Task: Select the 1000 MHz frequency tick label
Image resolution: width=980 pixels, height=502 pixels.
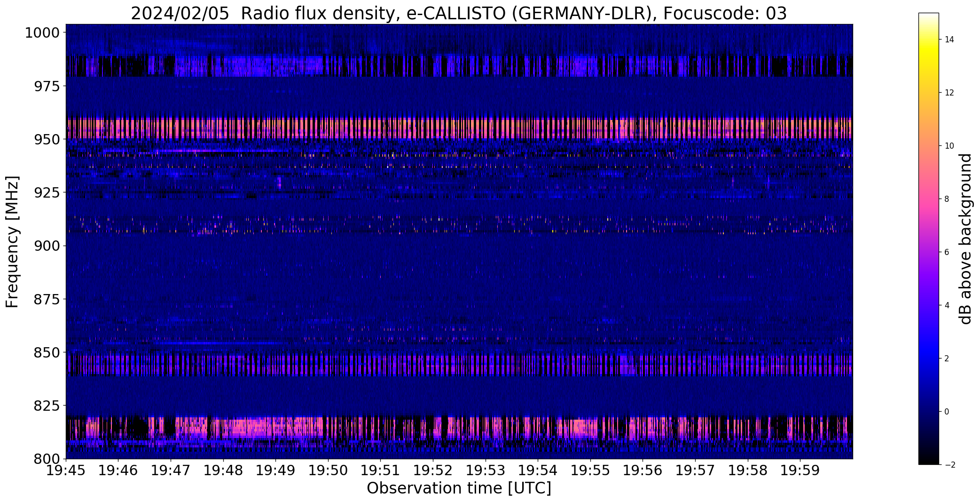Action: (x=42, y=33)
